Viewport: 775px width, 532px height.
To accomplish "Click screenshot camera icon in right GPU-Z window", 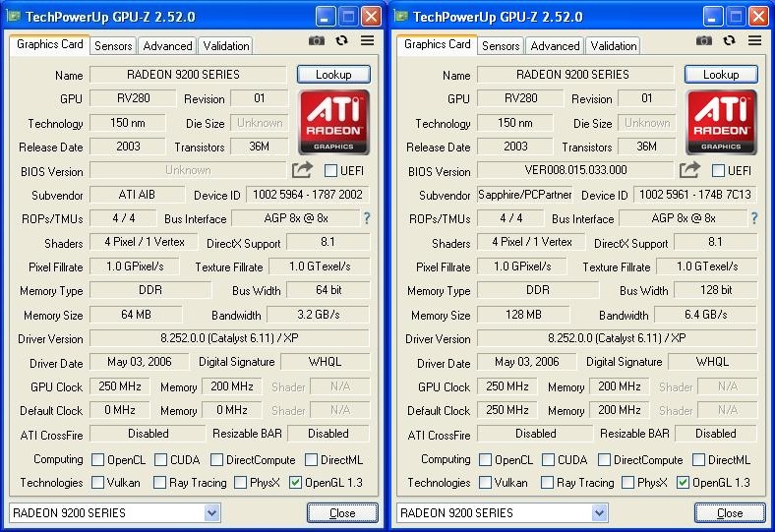I will pyautogui.click(x=704, y=40).
